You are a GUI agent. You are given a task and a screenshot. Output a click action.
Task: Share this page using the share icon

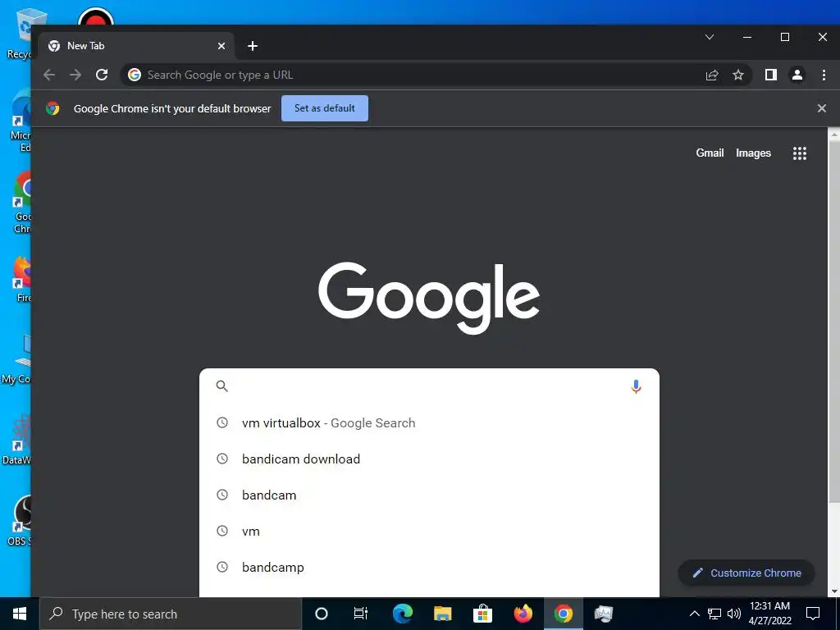(712, 75)
